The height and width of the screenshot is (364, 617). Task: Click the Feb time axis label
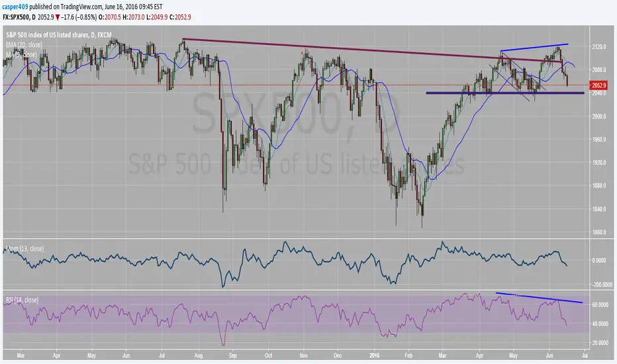[409, 356]
